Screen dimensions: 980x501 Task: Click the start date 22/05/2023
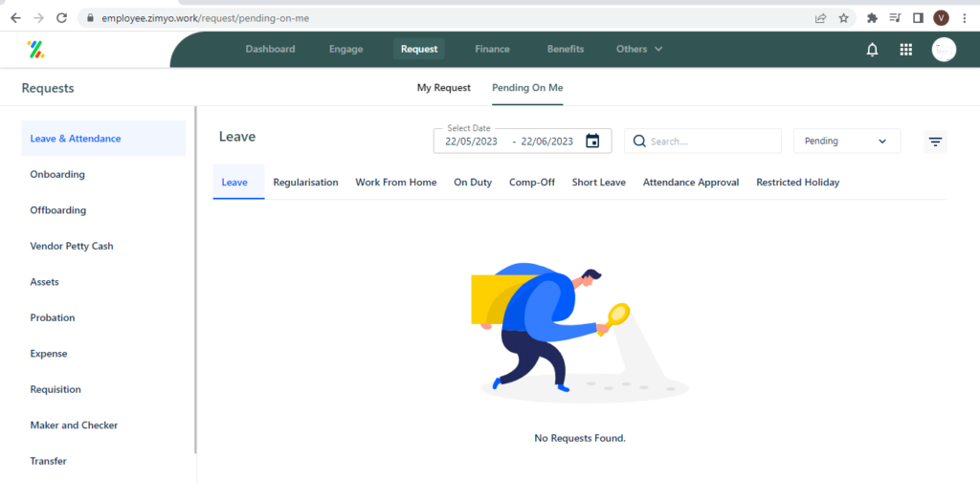(x=471, y=142)
